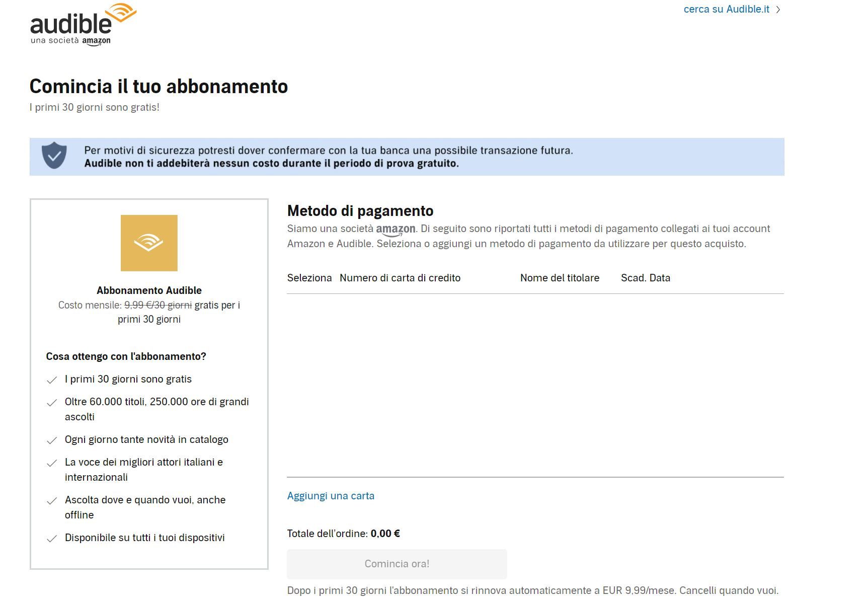Click the strikethrough '9,99 €/30 giorni' price
Screen dimensions: 868x600
pyautogui.click(x=158, y=305)
